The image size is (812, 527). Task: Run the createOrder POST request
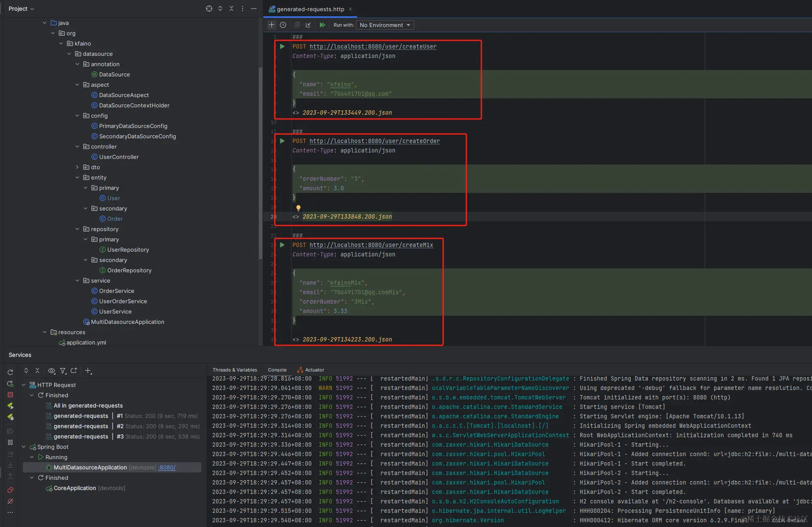282,141
